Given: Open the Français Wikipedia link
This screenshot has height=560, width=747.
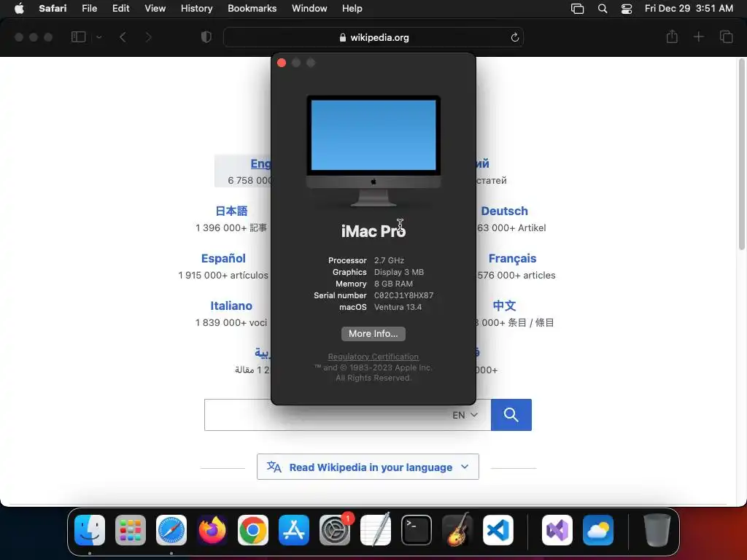Looking at the screenshot, I should pyautogui.click(x=512, y=259).
